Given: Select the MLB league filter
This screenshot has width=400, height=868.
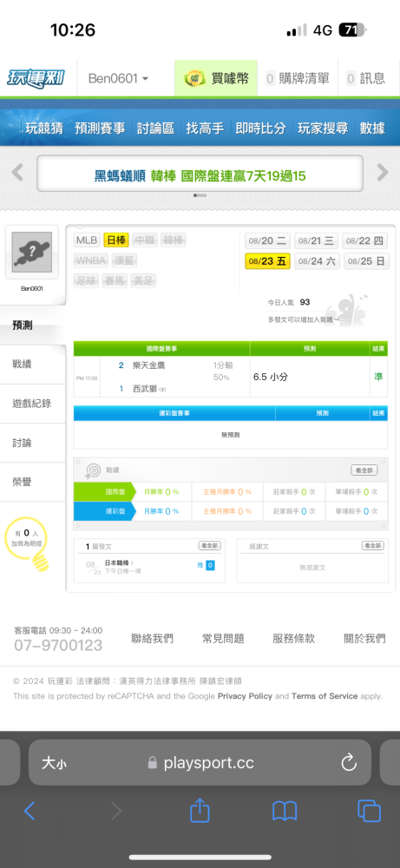Looking at the screenshot, I should tap(87, 240).
